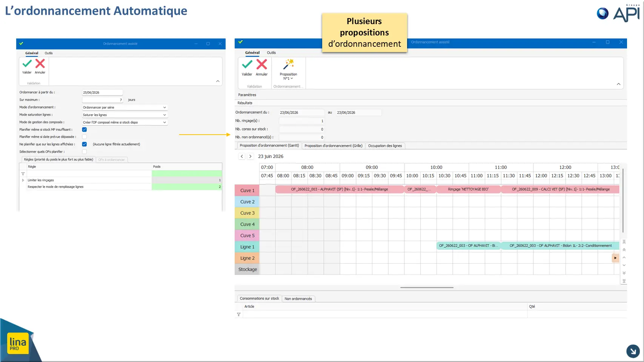Screen dimensions: 644x362
Task: Click the single up arrow beside the Gantt
Action: (x=624, y=258)
